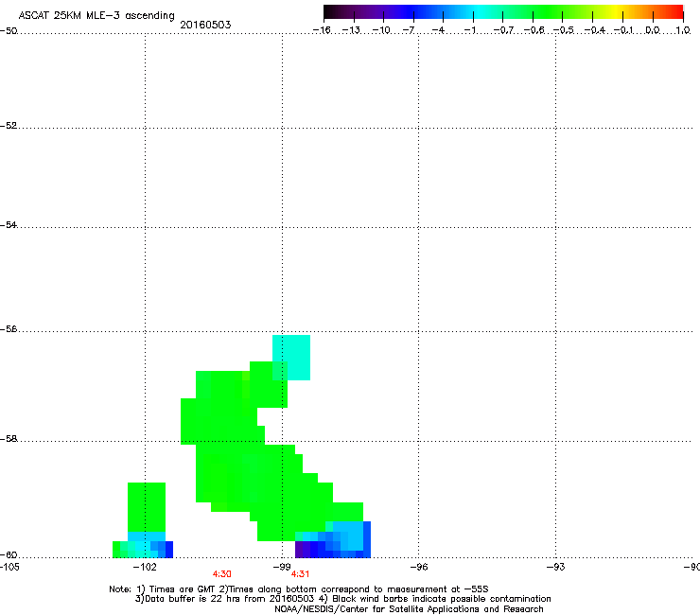The image size is (700, 615).
Task: Click the -58 latitude axis label
Action: coord(9,439)
